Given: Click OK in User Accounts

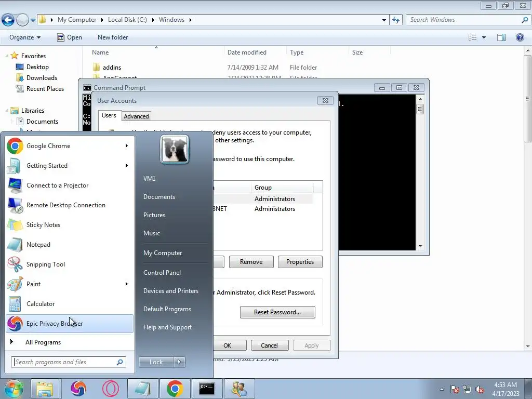Looking at the screenshot, I should pyautogui.click(x=230, y=345).
